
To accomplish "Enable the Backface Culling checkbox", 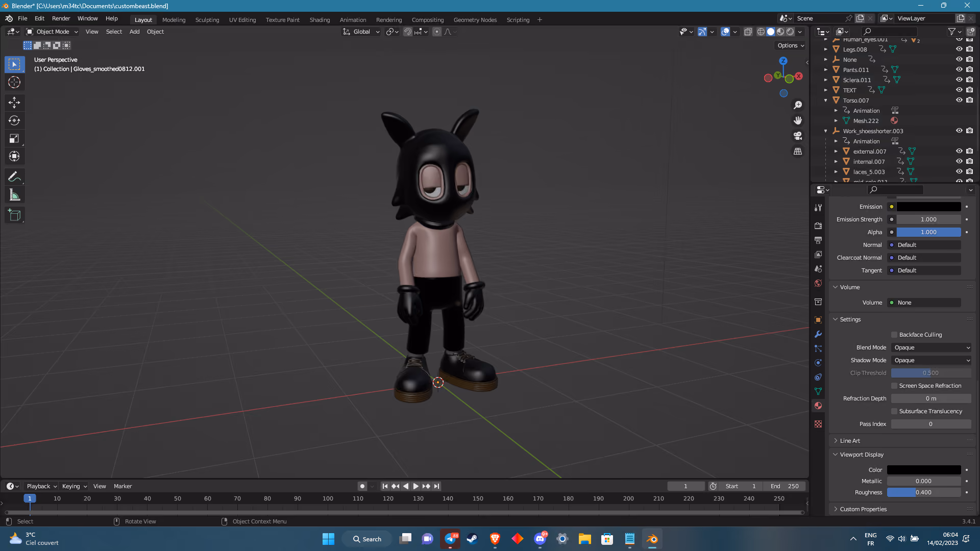I will tap(894, 335).
